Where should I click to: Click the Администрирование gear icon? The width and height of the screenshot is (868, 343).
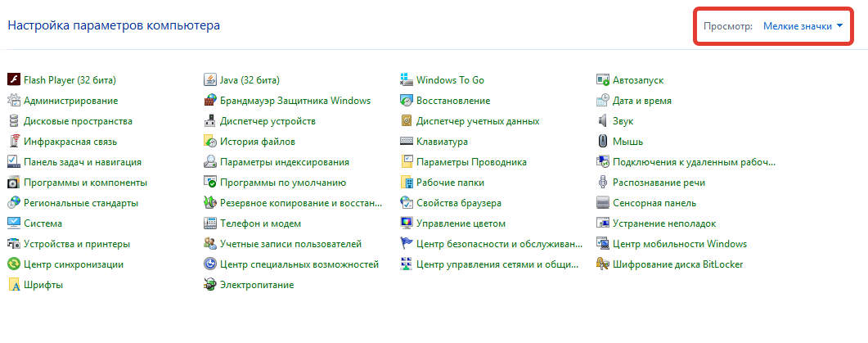14,101
